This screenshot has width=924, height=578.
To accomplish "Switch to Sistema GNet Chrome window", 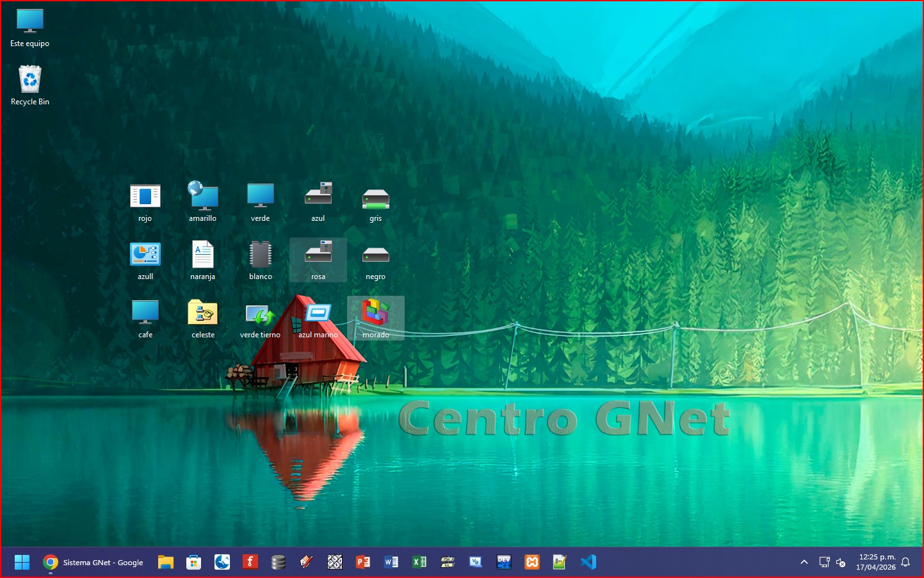I will pyautogui.click(x=93, y=562).
